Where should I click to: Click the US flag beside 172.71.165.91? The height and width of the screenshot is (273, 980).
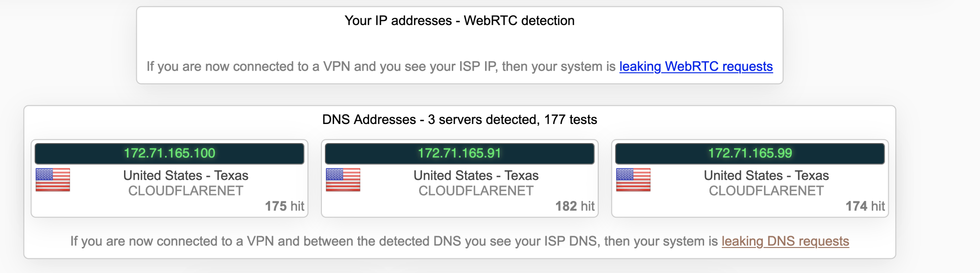(x=343, y=179)
